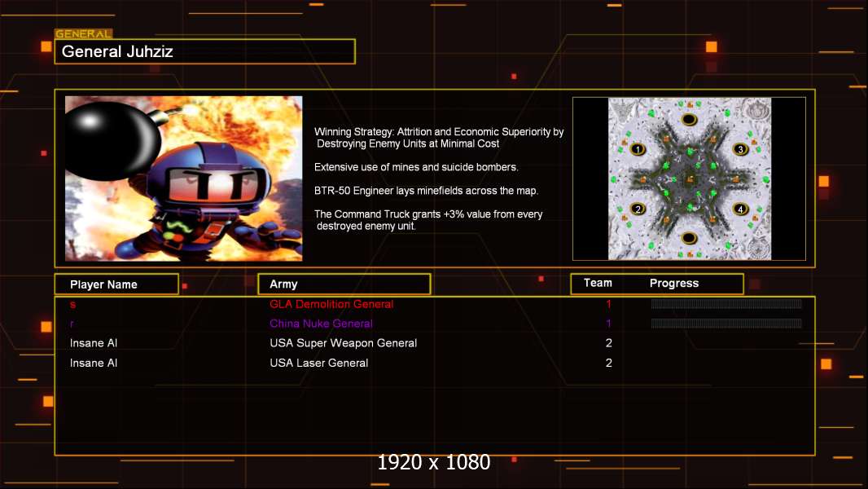
Task: Click player name 's' in red
Action: pos(72,305)
